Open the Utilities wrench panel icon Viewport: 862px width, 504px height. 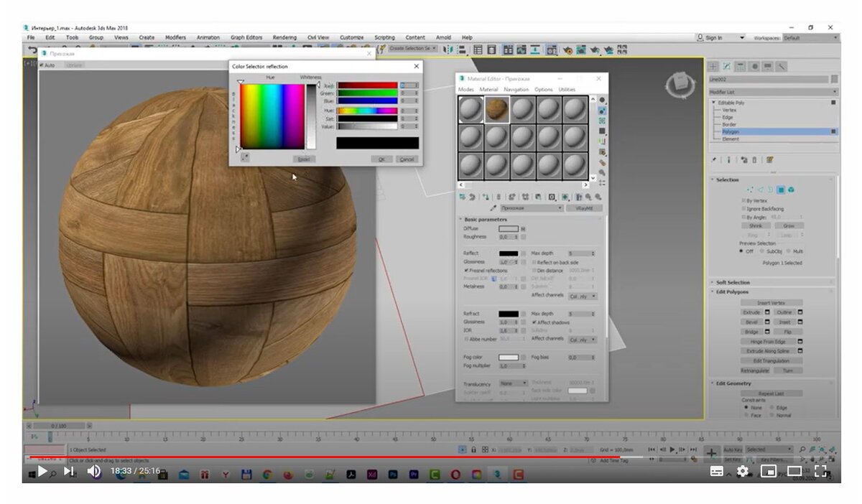tap(782, 66)
